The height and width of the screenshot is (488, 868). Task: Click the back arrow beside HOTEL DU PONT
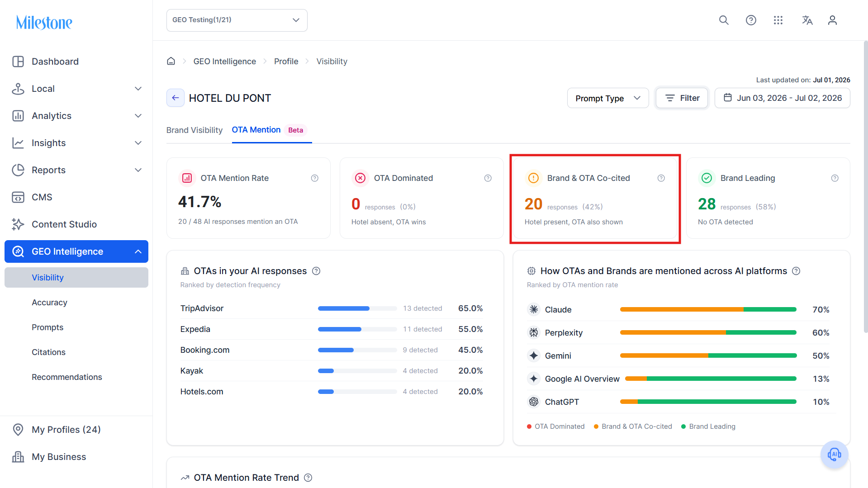175,98
